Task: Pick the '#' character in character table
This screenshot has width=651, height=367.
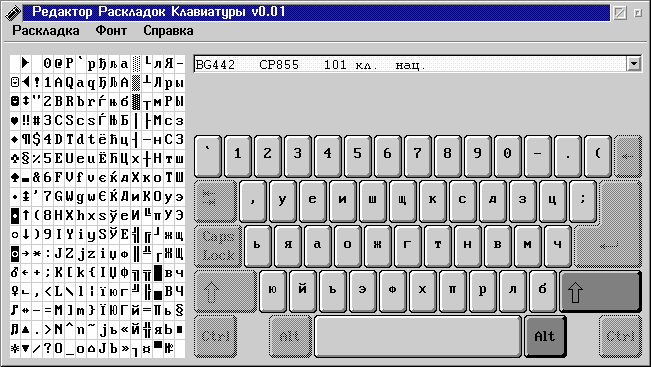Action: [37, 120]
